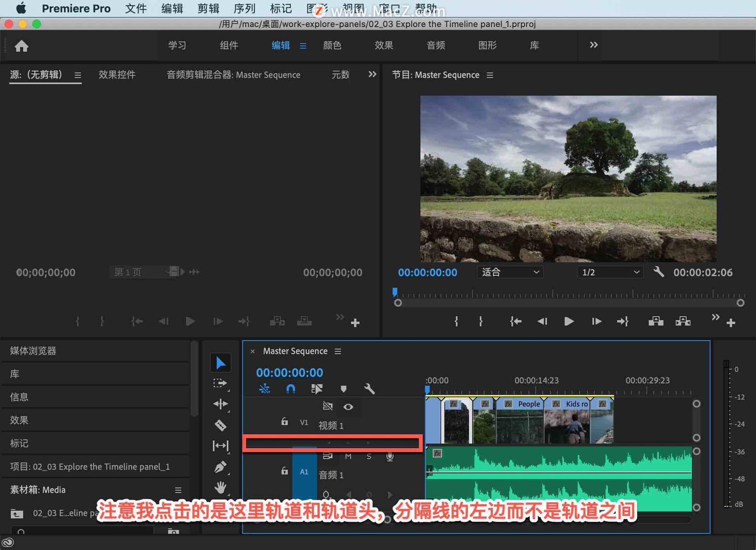Mark In in the Program monitor
Viewport: 756px width, 550px height.
pos(456,321)
